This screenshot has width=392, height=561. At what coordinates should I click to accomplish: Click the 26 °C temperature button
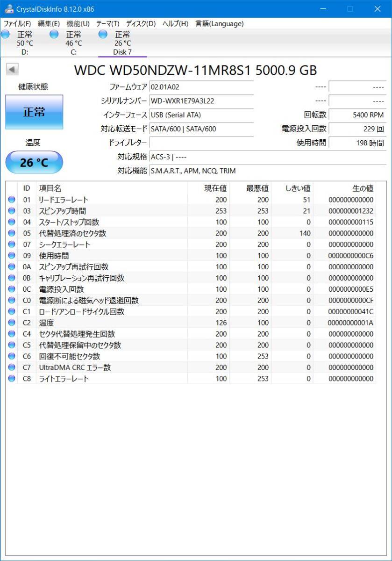coord(34,162)
